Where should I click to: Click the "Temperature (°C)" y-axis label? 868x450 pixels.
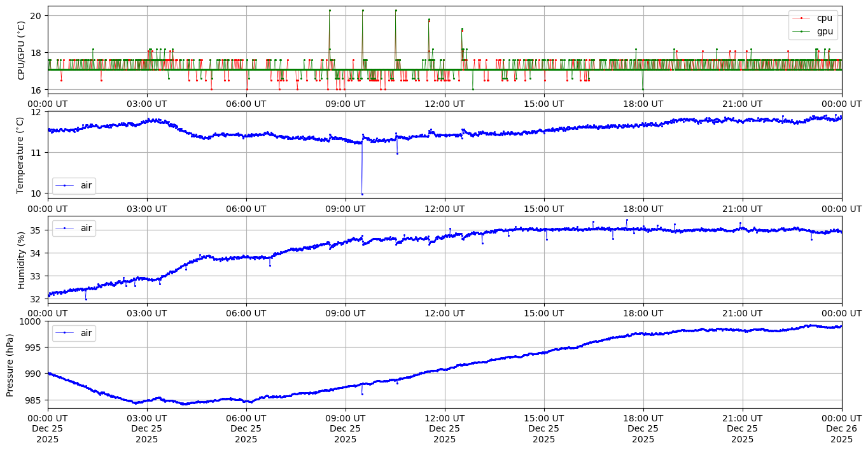pyautogui.click(x=21, y=155)
